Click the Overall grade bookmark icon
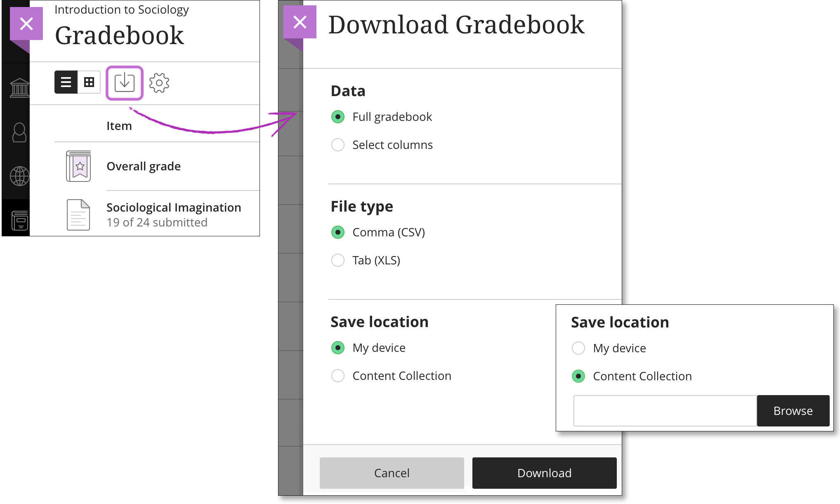 click(x=78, y=166)
